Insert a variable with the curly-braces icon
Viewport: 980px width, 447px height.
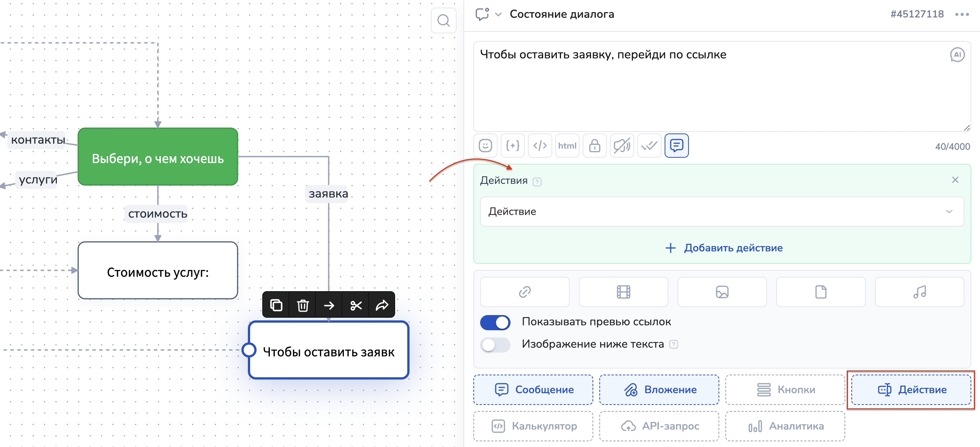pos(512,146)
